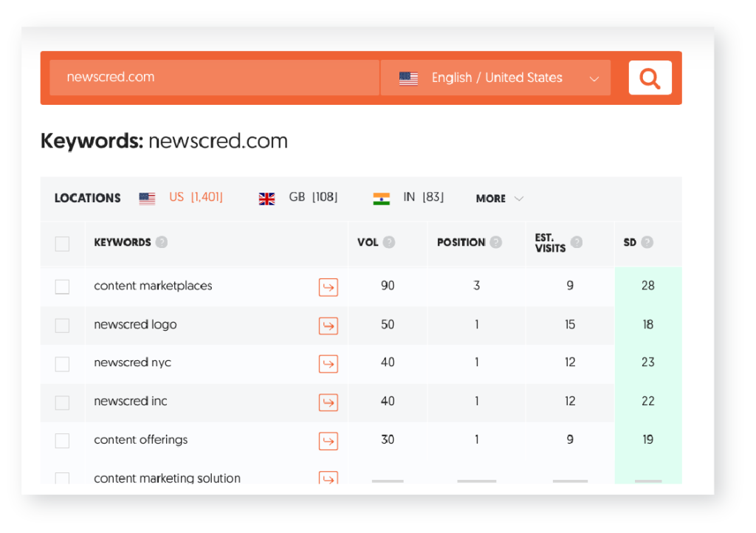Open the English / United States dropdown

tap(496, 78)
